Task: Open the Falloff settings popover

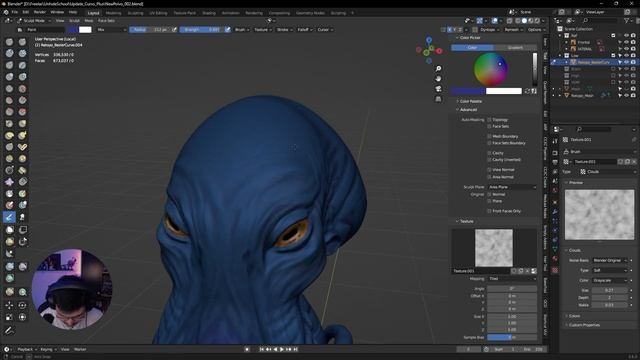Action: (304, 30)
